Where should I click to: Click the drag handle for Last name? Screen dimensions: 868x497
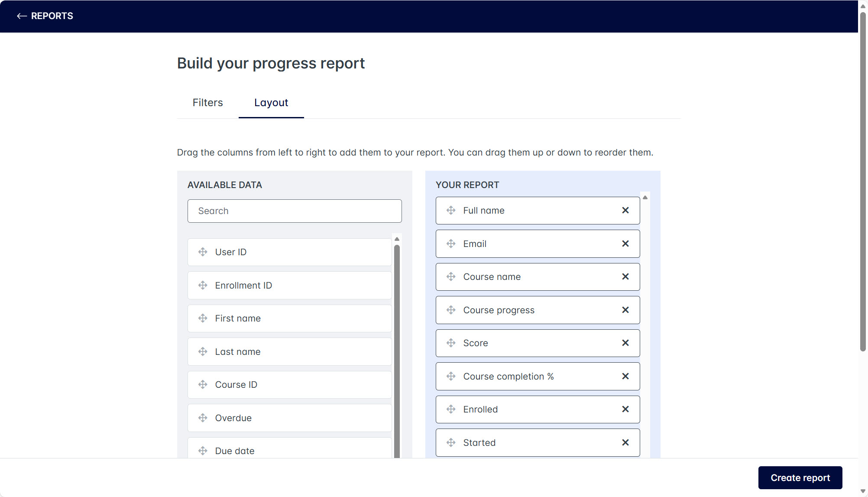(x=203, y=351)
